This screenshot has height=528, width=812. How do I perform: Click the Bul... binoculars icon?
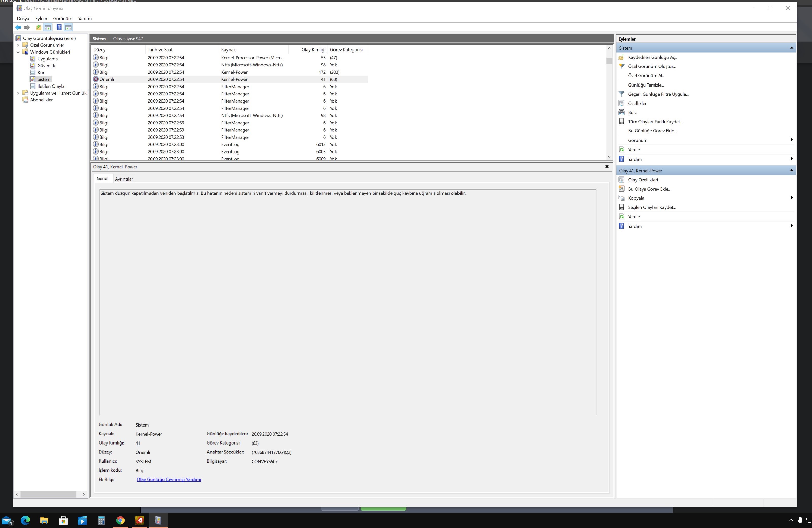click(622, 112)
